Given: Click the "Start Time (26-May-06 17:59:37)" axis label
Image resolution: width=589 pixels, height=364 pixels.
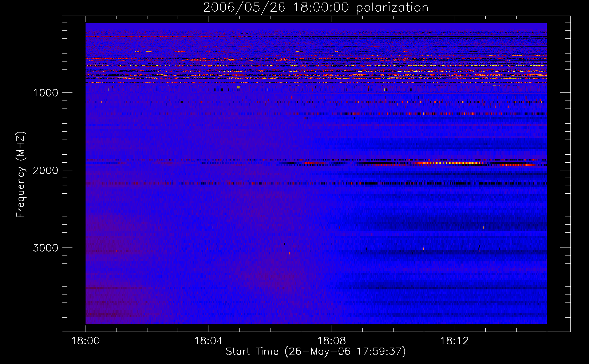Looking at the screenshot, I should click(316, 352).
